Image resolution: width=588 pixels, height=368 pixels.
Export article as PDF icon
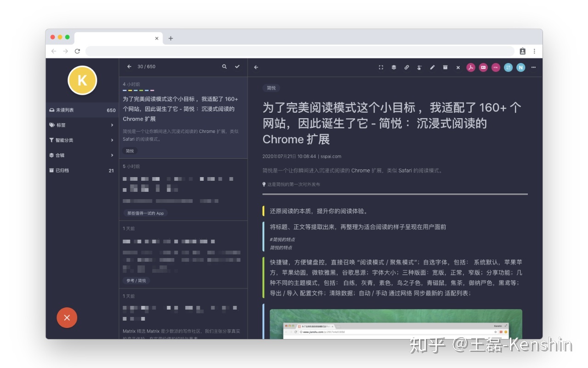(x=471, y=67)
